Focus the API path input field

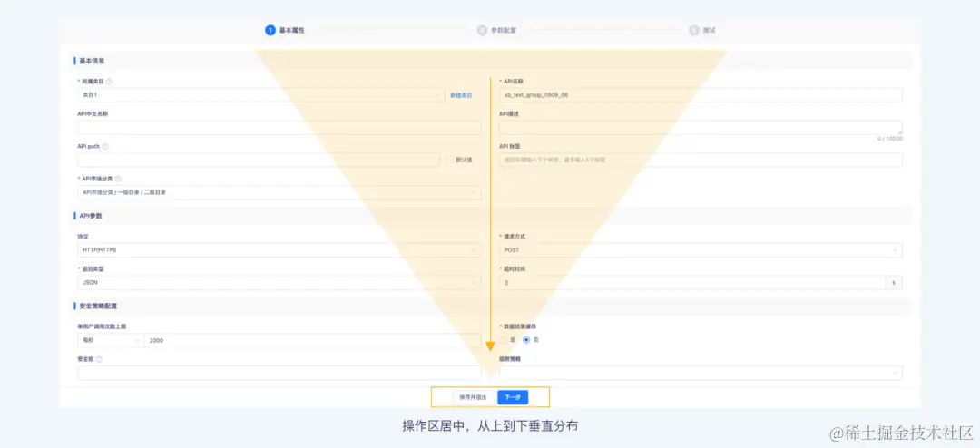259,160
